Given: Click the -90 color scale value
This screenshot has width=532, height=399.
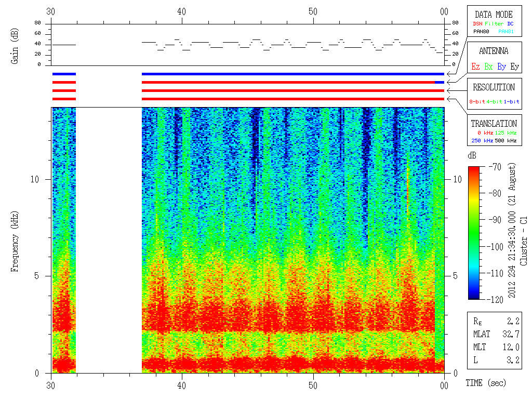Looking at the screenshot, I should 495,220.
